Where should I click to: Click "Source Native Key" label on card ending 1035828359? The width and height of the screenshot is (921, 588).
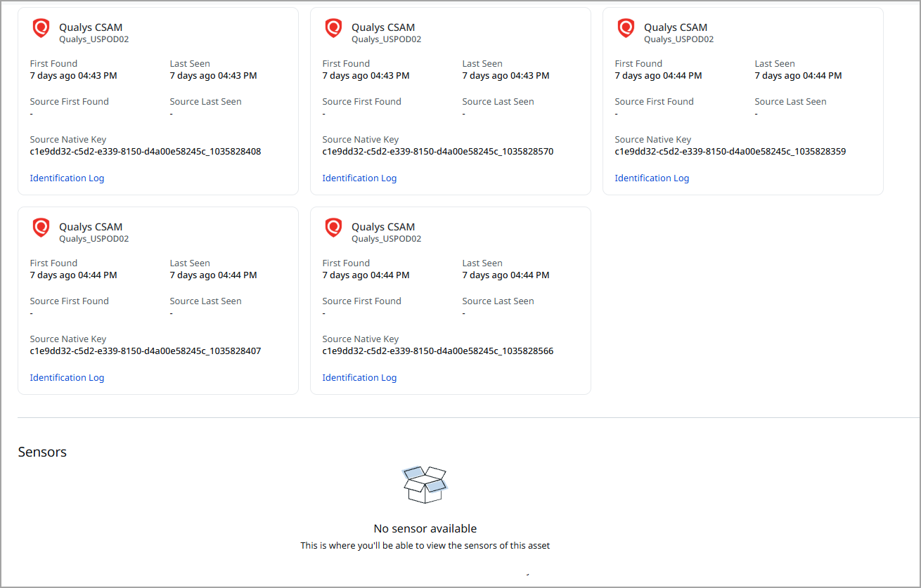tap(653, 140)
